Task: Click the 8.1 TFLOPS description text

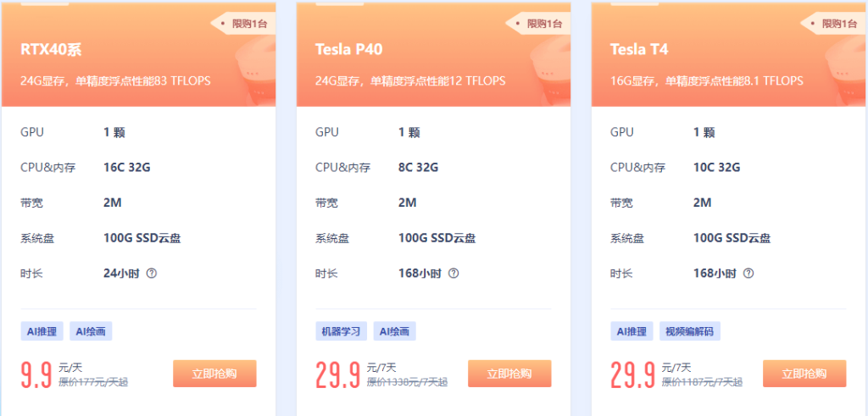Action: coord(707,80)
